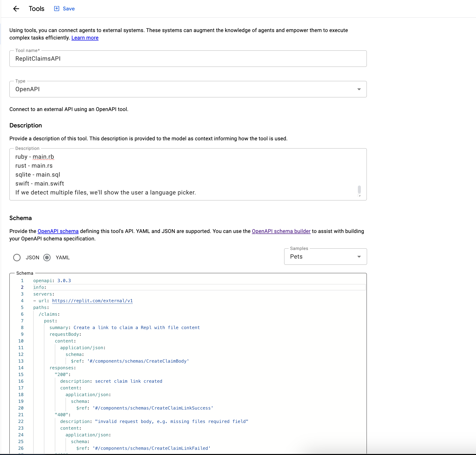The image size is (476, 455).
Task: Click the Samples dropdown arrow
Action: (359, 257)
